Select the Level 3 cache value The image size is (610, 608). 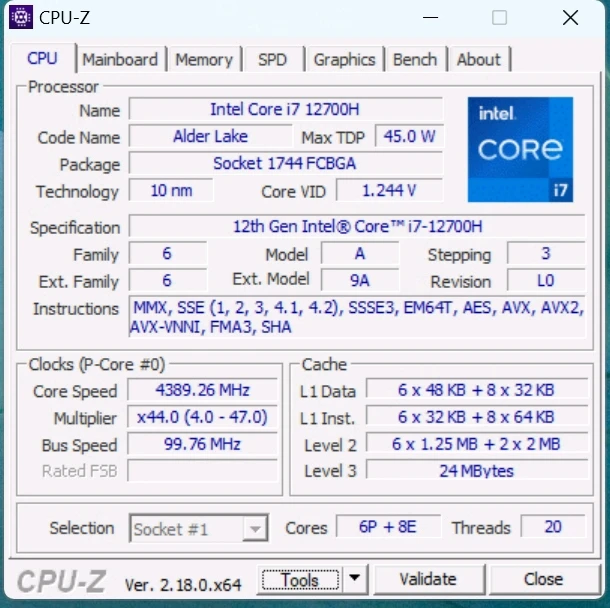(476, 470)
